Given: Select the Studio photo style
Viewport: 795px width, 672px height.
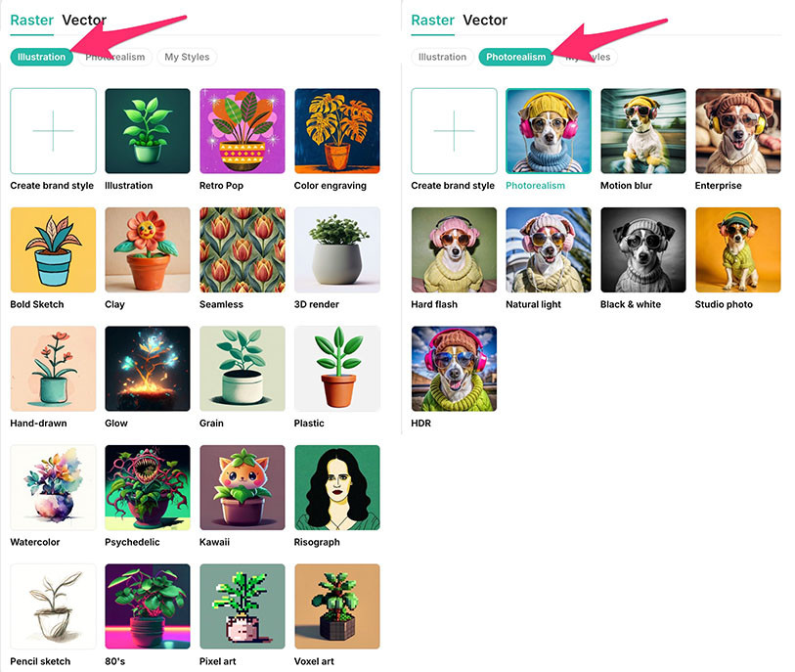Looking at the screenshot, I should (x=738, y=250).
